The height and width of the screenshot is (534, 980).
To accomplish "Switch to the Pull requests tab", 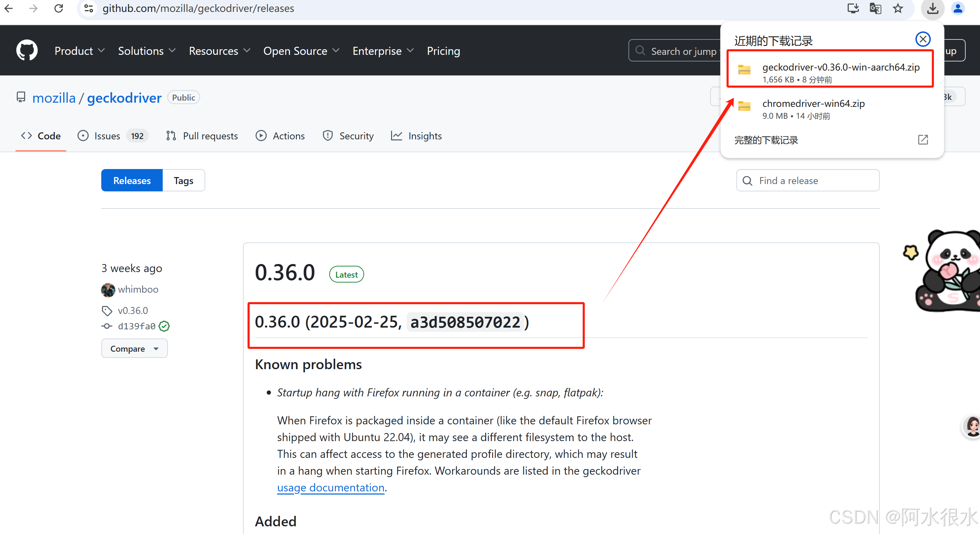I will (202, 136).
